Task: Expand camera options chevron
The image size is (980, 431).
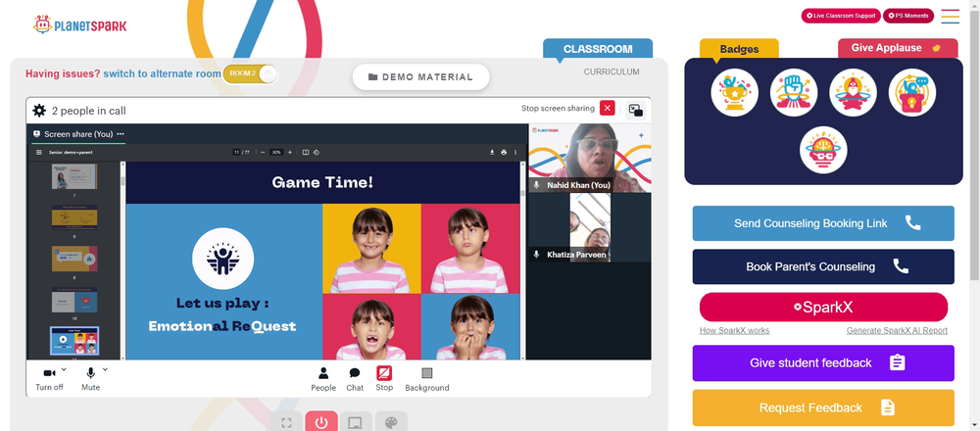Action: click(x=64, y=369)
